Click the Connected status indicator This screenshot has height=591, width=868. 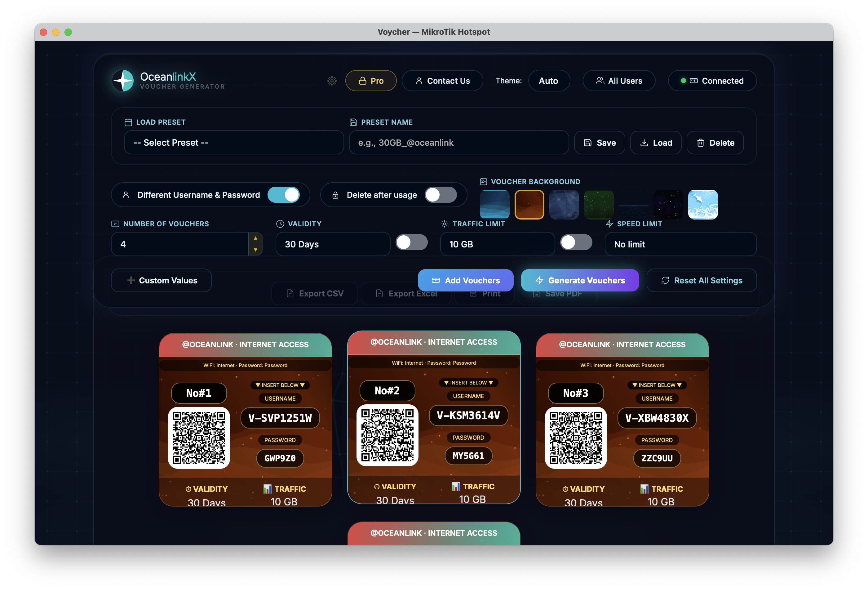pyautogui.click(x=712, y=81)
